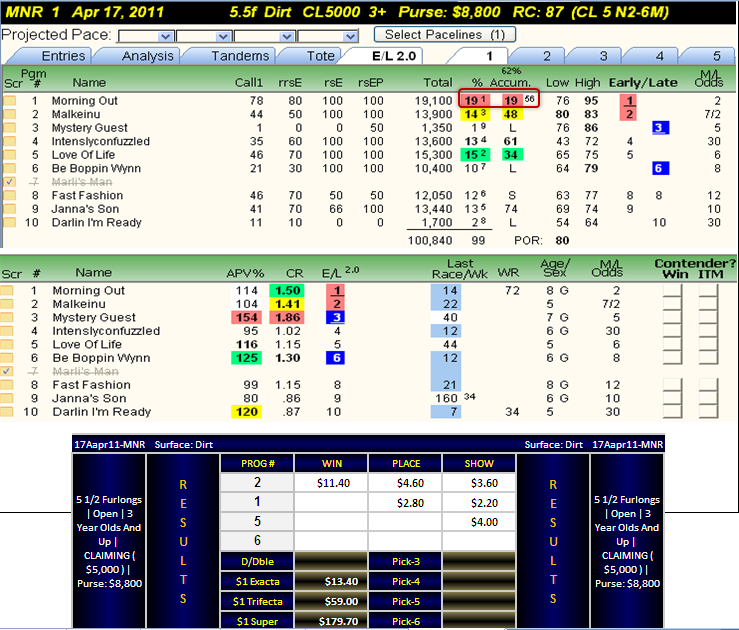The width and height of the screenshot is (739, 630).
Task: Click yellow 14 percent cell for Malkeinu
Action: pos(475,114)
